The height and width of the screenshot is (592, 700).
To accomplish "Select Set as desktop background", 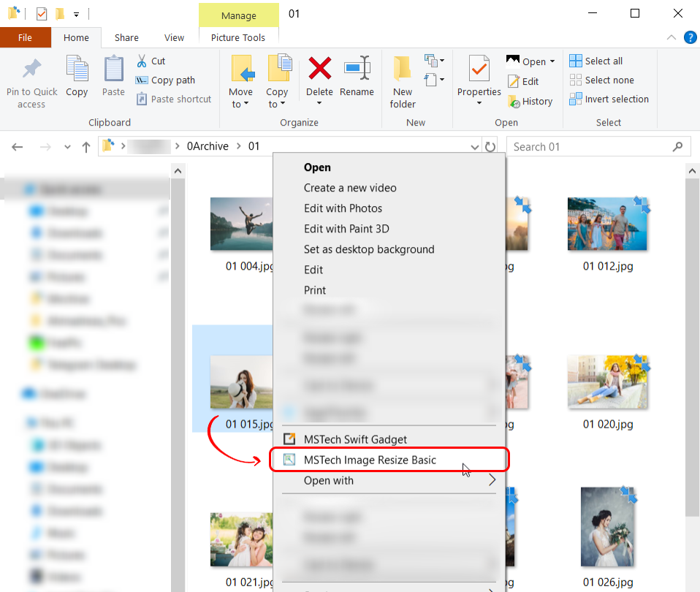I will tap(369, 249).
